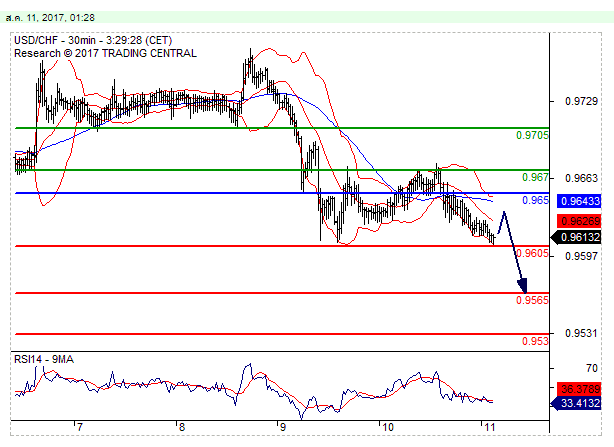Click date 11 on the time axis

tap(489, 427)
